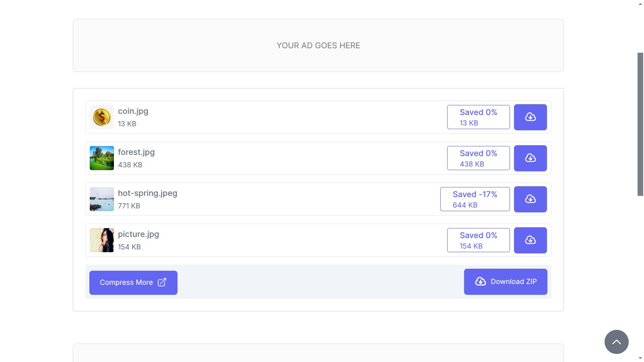Click the Saved 0% badge for forest.jpg
This screenshot has width=644, height=362.
point(478,158)
